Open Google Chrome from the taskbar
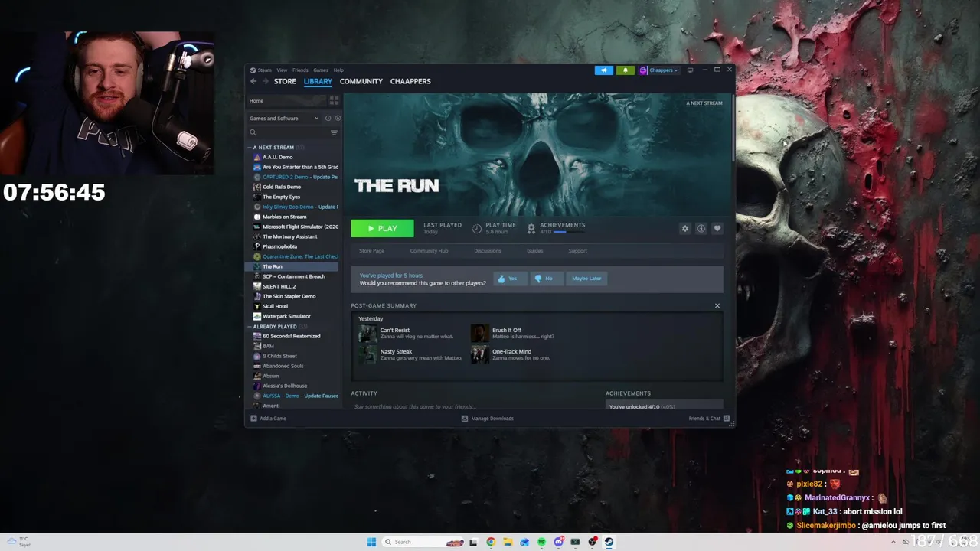Screen dimensions: 980x551 (x=491, y=542)
